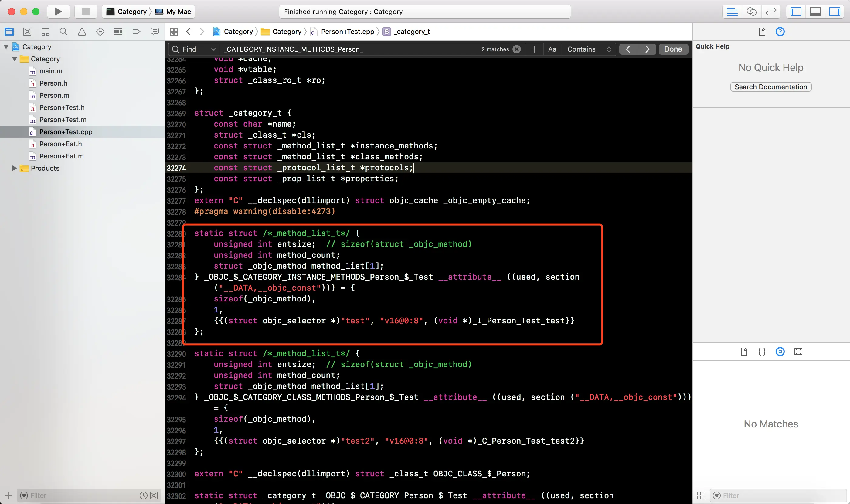The width and height of the screenshot is (850, 504).
Task: Show the issue navigator warning icon
Action: pos(82,32)
